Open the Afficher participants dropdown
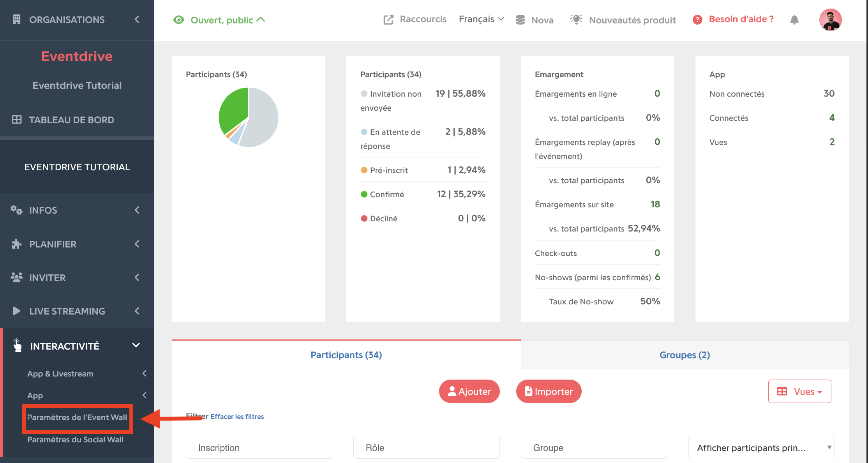Image resolution: width=868 pixels, height=463 pixels. coord(761,447)
